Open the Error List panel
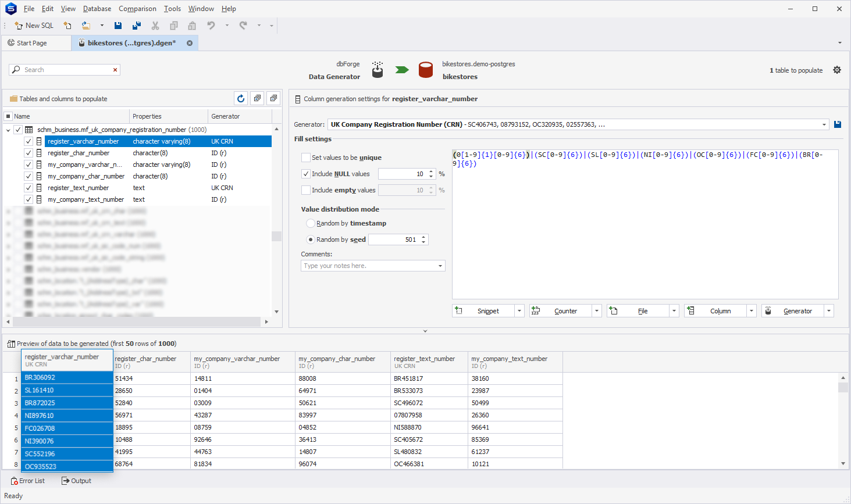Screen dimensions: 851x504 pyautogui.click(x=27, y=481)
